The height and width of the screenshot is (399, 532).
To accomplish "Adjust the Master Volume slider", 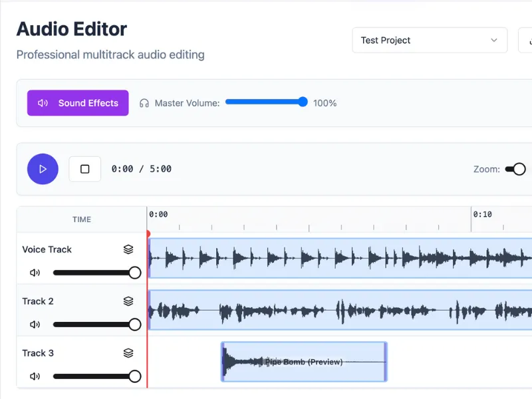I will [267, 102].
